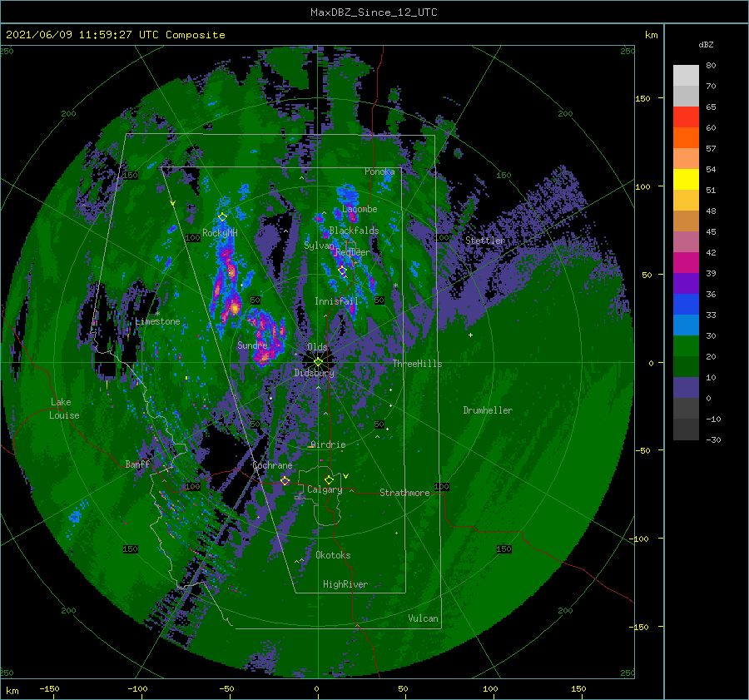The height and width of the screenshot is (700, 749).
Task: Choose the salmon 54–57 dBZ legend swatch
Action: point(686,159)
